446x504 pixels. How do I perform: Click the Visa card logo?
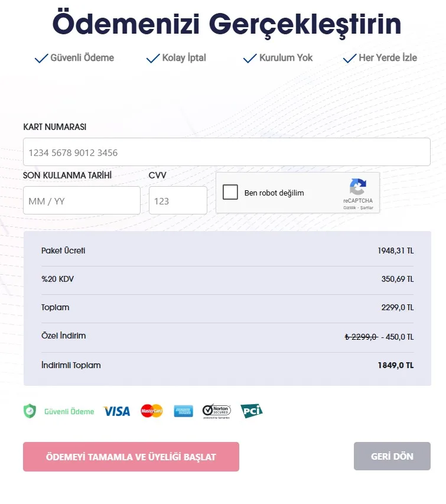point(116,411)
